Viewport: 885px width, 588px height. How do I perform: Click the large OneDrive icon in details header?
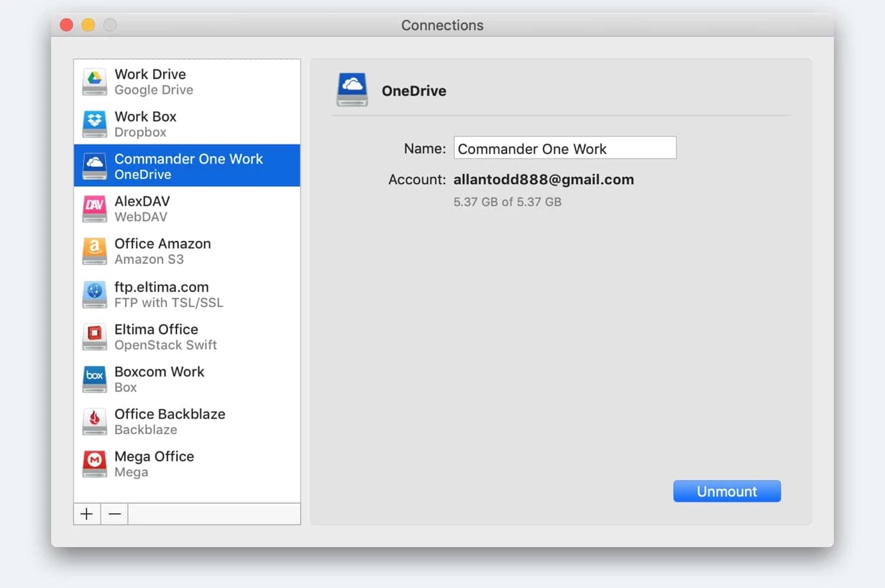point(352,89)
